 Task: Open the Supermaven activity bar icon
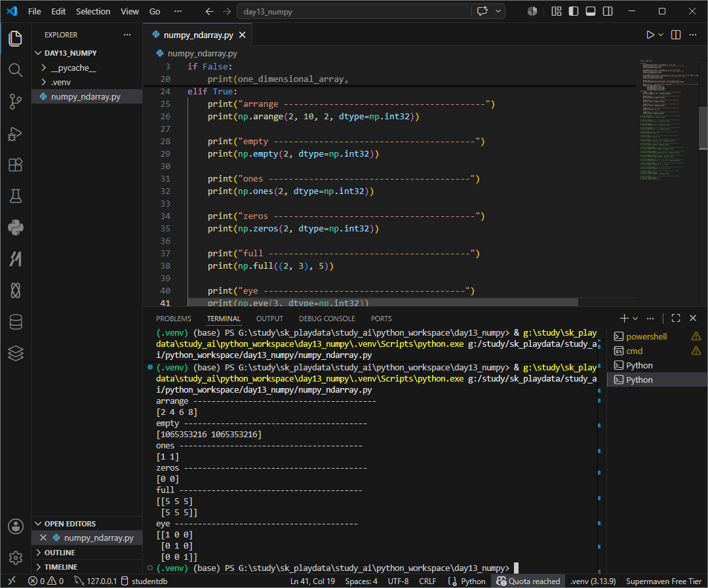pos(15,259)
